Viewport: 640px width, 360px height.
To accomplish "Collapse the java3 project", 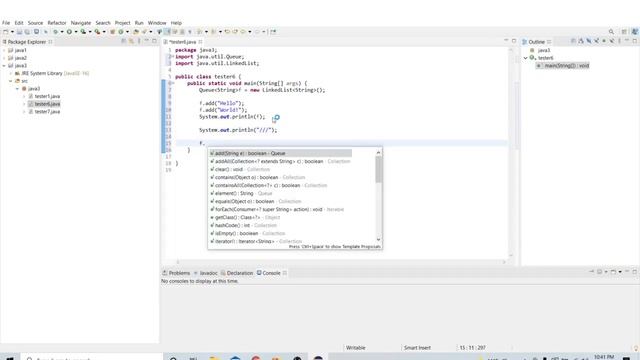I will click(x=4, y=65).
